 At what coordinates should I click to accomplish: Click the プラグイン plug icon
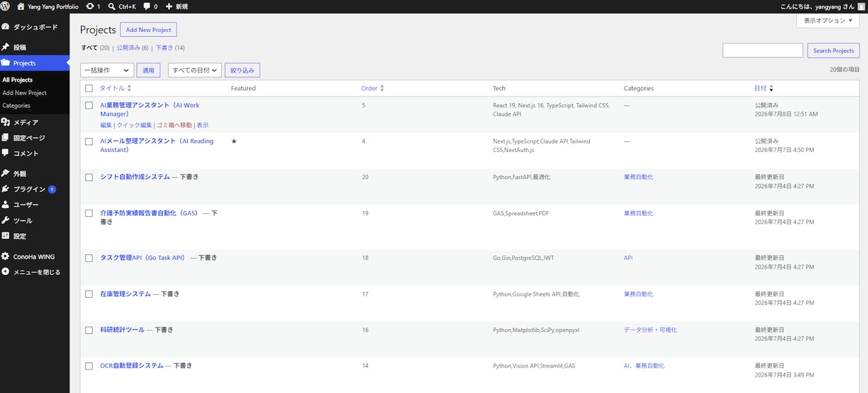click(x=6, y=189)
